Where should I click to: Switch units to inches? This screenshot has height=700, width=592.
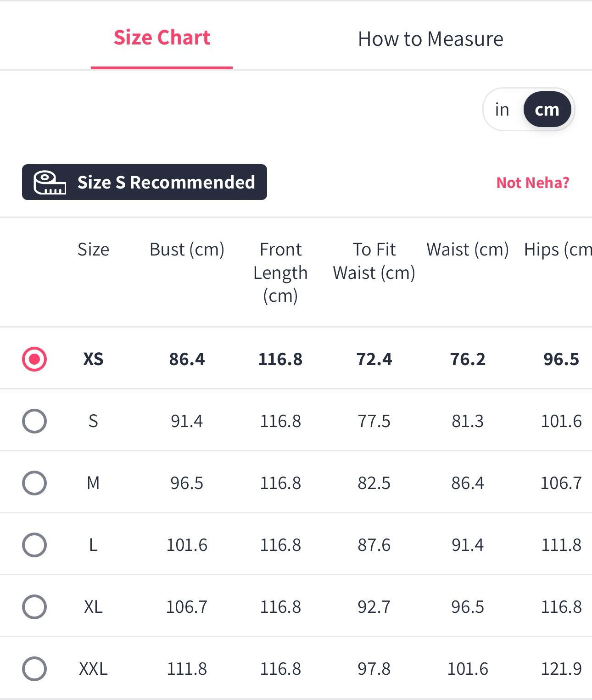click(502, 110)
